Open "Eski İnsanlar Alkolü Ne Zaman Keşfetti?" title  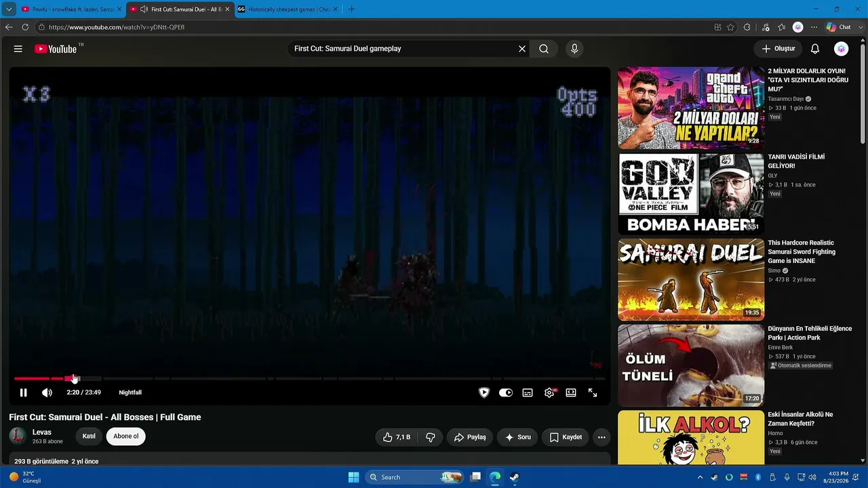pos(800,419)
